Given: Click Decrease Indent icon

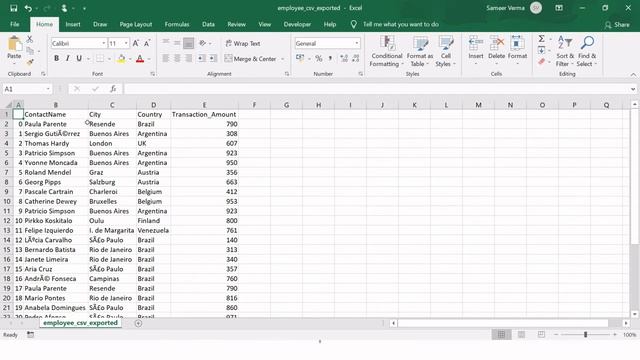Looking at the screenshot, I should click(x=201, y=58).
